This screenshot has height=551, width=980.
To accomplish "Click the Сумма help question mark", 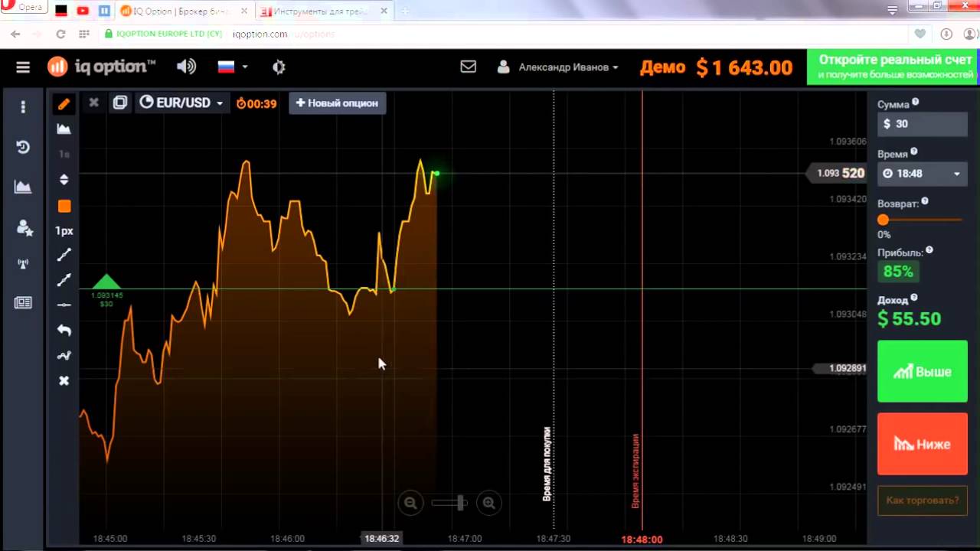I will [916, 102].
